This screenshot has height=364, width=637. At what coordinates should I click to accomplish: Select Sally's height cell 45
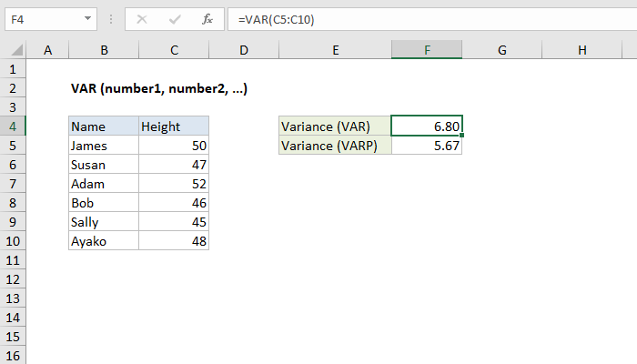point(174,222)
